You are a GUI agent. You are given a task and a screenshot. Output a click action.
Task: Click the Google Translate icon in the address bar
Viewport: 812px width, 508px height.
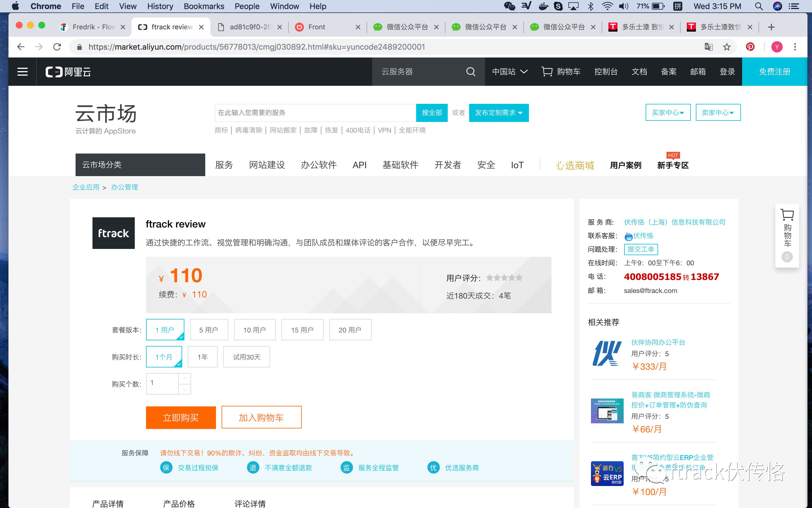point(708,47)
